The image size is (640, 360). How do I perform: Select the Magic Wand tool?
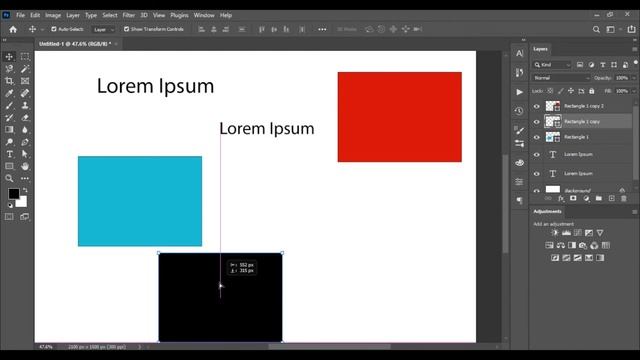point(25,69)
